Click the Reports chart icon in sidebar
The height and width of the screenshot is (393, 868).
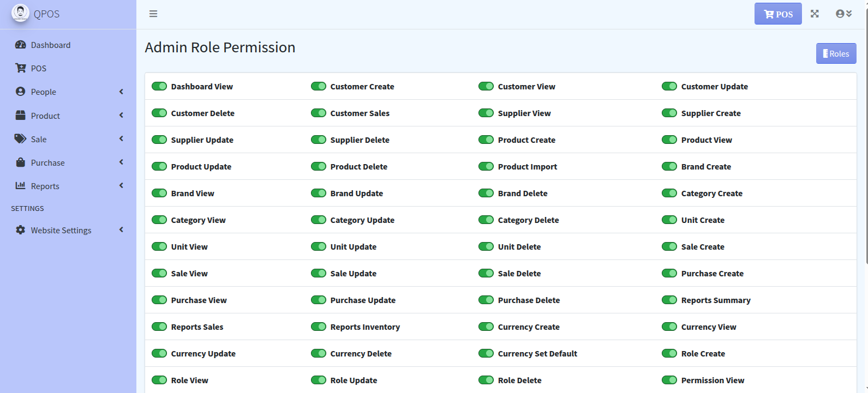click(x=20, y=185)
